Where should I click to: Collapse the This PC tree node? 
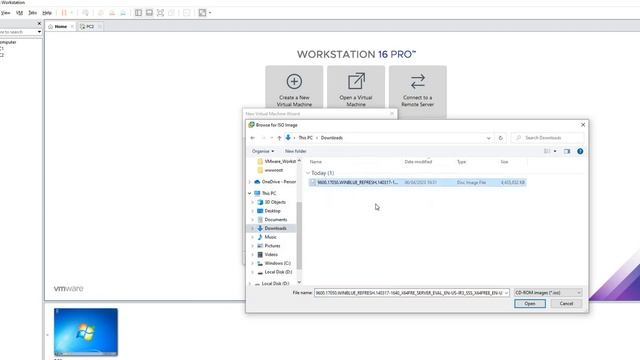coord(250,193)
